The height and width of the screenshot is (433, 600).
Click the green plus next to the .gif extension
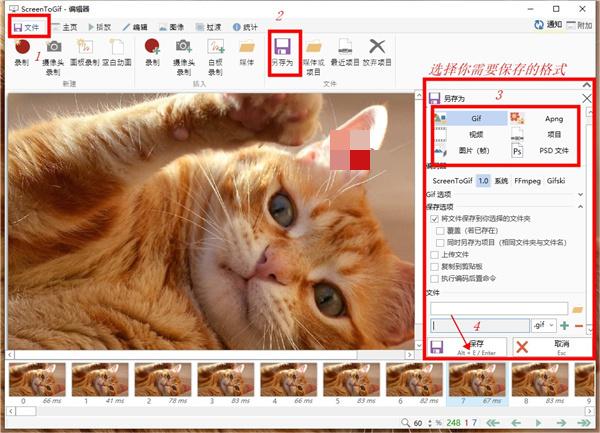pos(564,326)
